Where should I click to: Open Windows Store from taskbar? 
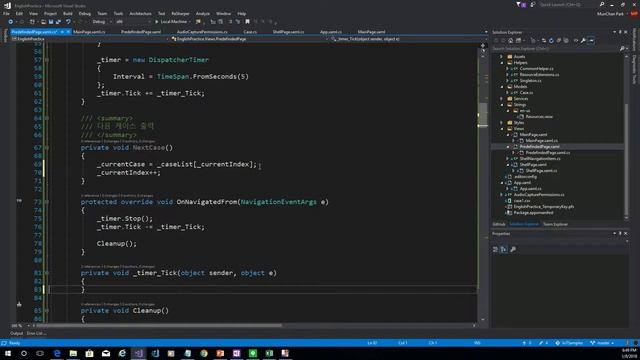[x=89, y=353]
